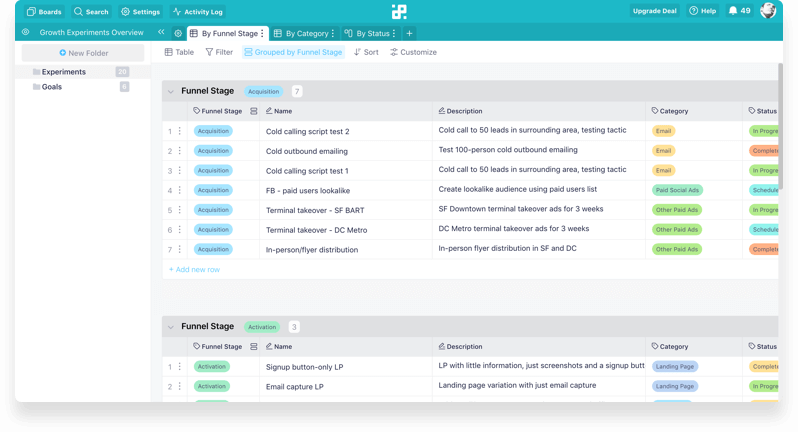Click the New Folder button
The width and height of the screenshot is (798, 432).
(x=83, y=53)
